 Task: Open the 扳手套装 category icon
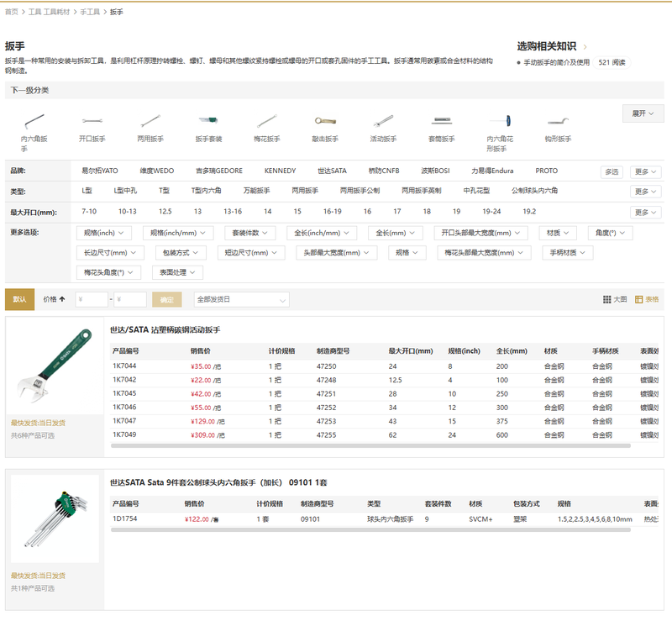pyautogui.click(x=208, y=121)
